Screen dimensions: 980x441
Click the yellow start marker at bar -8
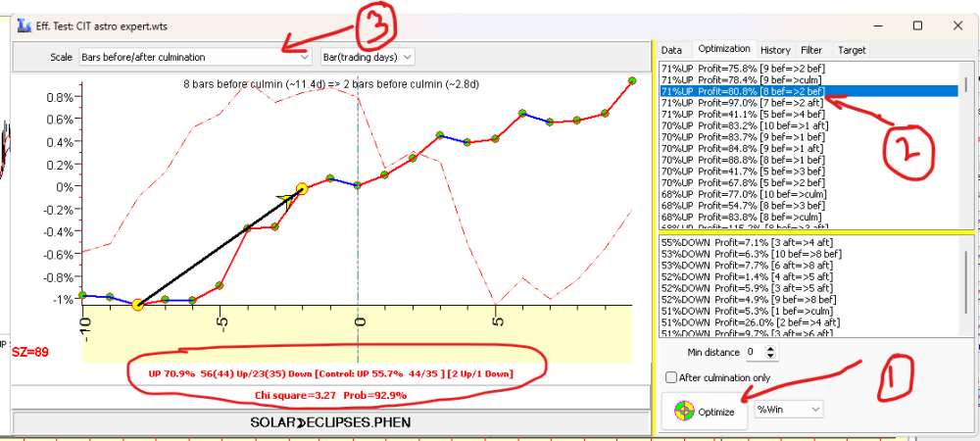(x=137, y=305)
